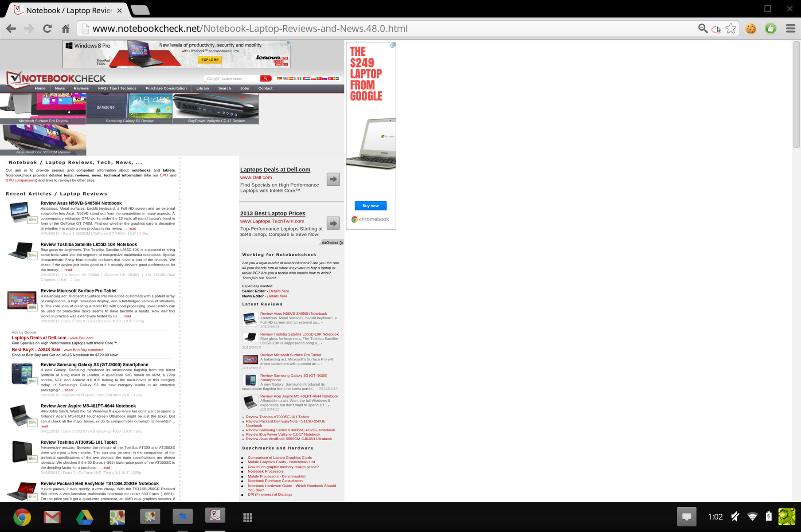801x532 pixels.
Task: Open the Chrome hamburger menu
Action: 790,29
